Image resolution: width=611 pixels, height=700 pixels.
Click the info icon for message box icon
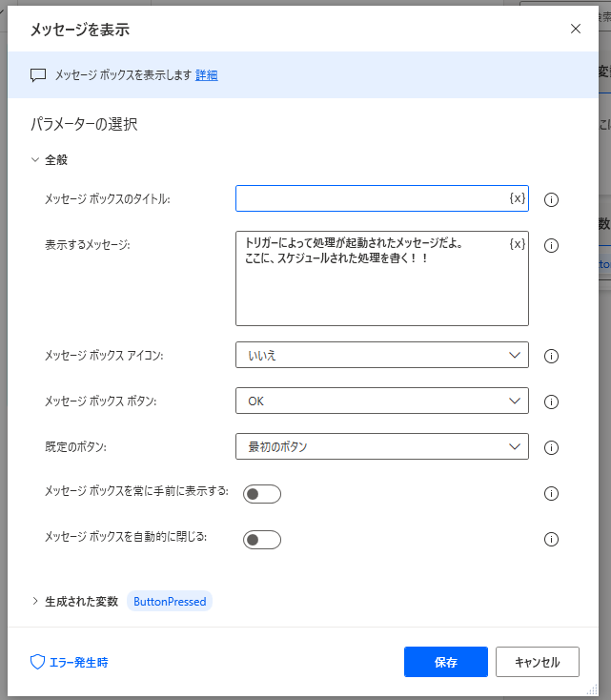(550, 356)
